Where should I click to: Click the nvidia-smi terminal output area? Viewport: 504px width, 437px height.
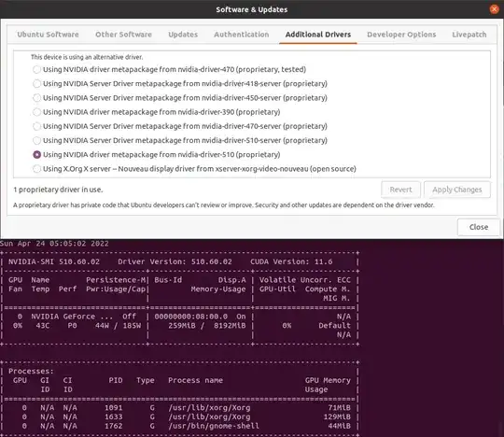180,338
